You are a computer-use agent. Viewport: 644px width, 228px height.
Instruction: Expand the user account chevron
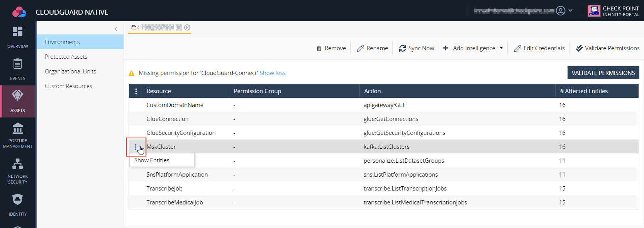coord(571,10)
